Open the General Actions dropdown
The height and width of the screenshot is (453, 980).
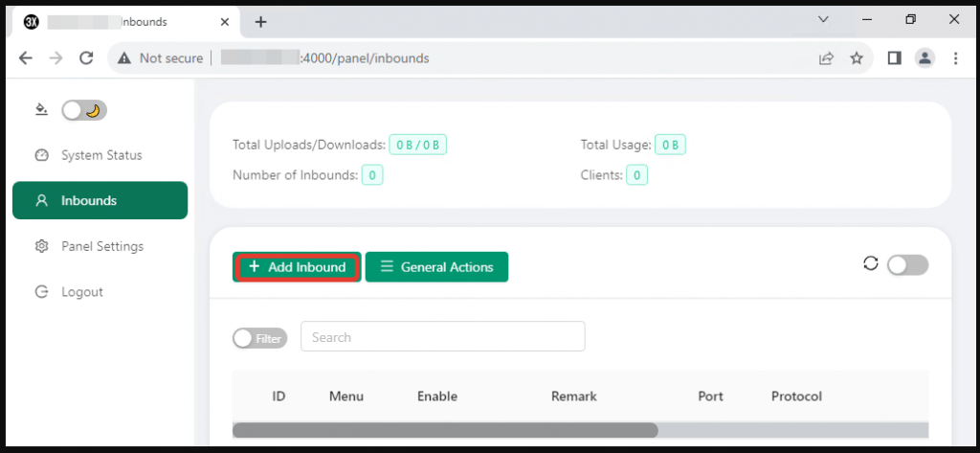point(436,267)
